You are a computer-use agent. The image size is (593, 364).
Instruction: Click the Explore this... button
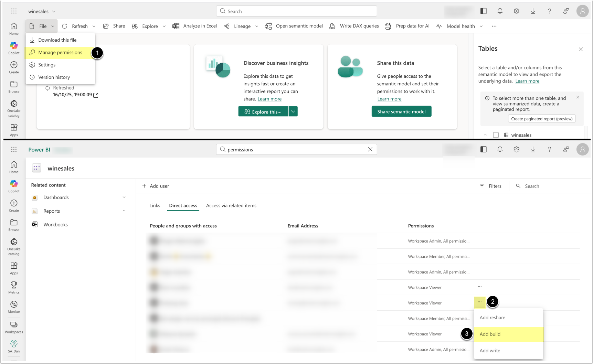263,111
